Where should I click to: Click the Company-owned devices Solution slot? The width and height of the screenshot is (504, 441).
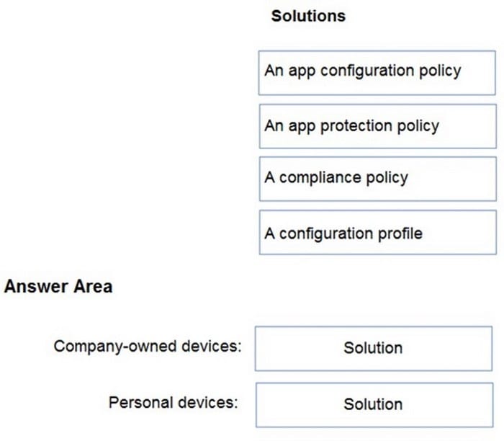[x=374, y=349]
